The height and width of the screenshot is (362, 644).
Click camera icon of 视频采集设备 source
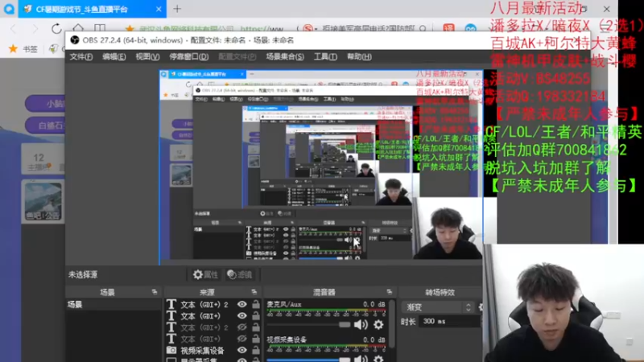pos(171,350)
